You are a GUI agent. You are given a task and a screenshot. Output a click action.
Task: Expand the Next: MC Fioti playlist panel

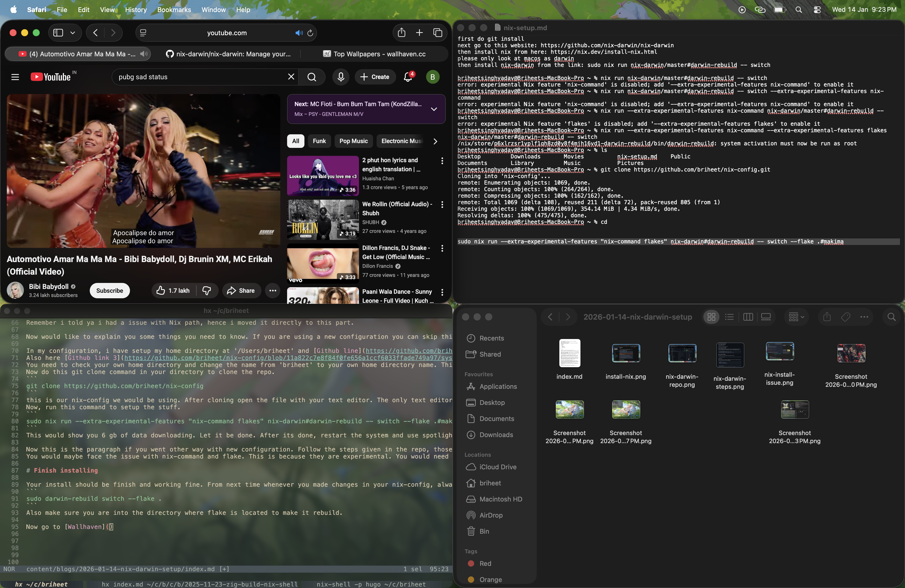[433, 109]
